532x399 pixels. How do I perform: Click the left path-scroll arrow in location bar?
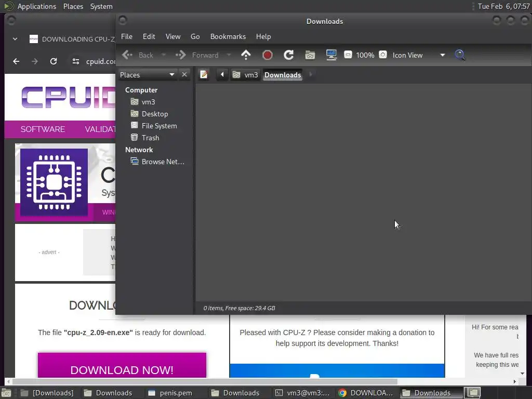pyautogui.click(x=222, y=75)
